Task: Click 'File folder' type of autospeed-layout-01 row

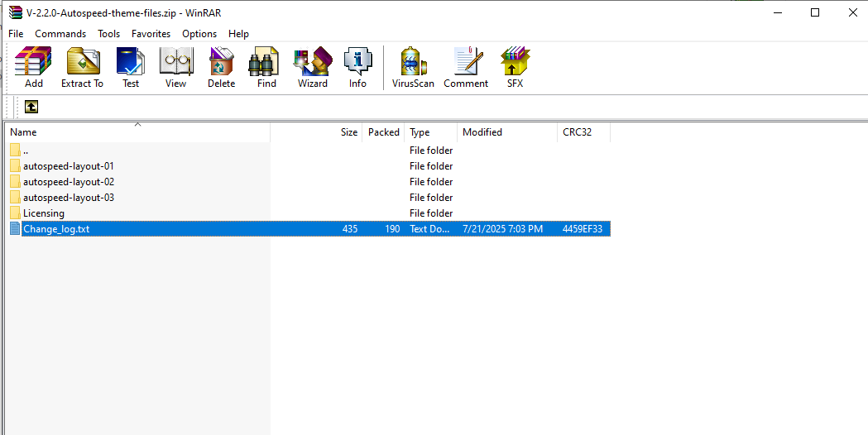Action: click(x=431, y=166)
